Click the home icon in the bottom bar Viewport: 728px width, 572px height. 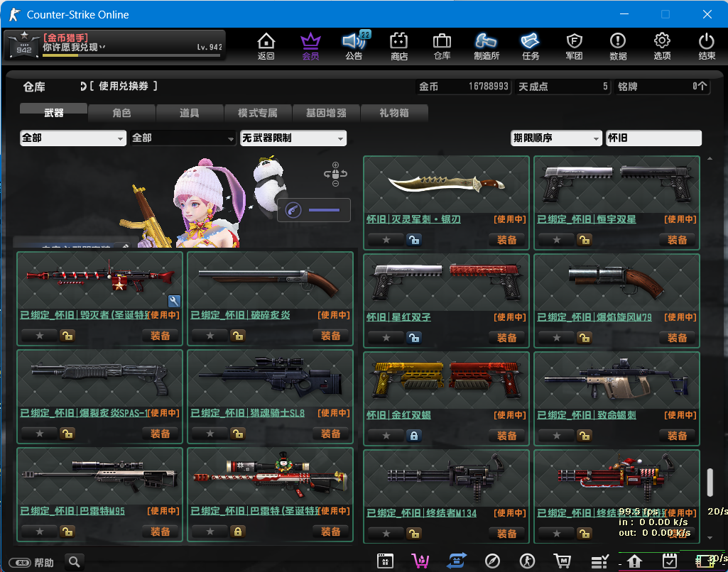[x=634, y=561]
